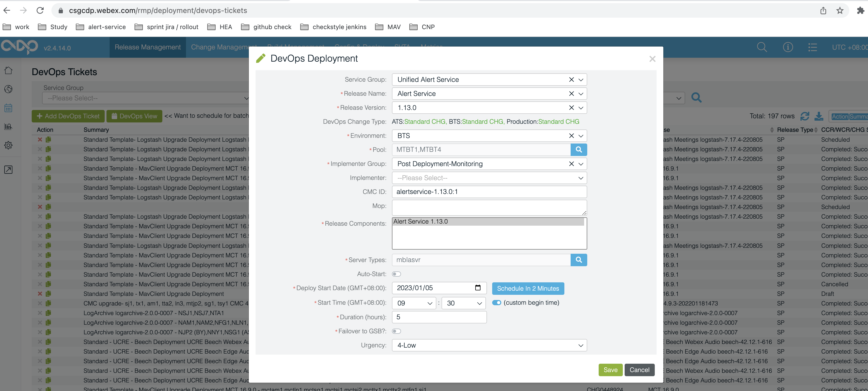Clear the Implementer Group selection X
The image size is (868, 391).
[x=571, y=164]
